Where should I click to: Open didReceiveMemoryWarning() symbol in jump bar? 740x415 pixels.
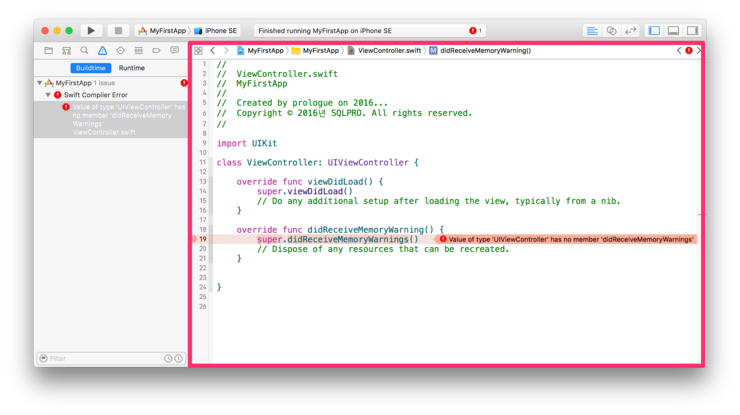(x=480, y=51)
